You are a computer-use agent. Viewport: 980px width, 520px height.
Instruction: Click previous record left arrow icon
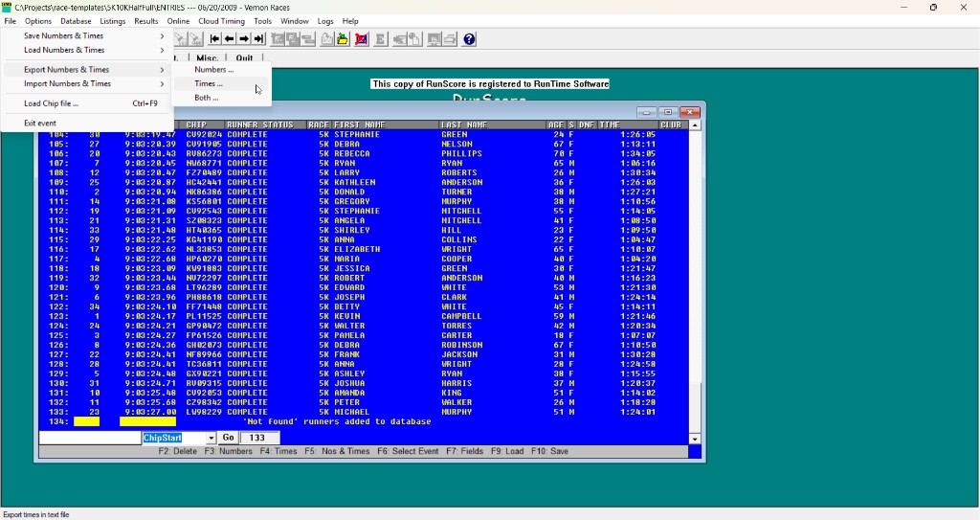tap(230, 39)
